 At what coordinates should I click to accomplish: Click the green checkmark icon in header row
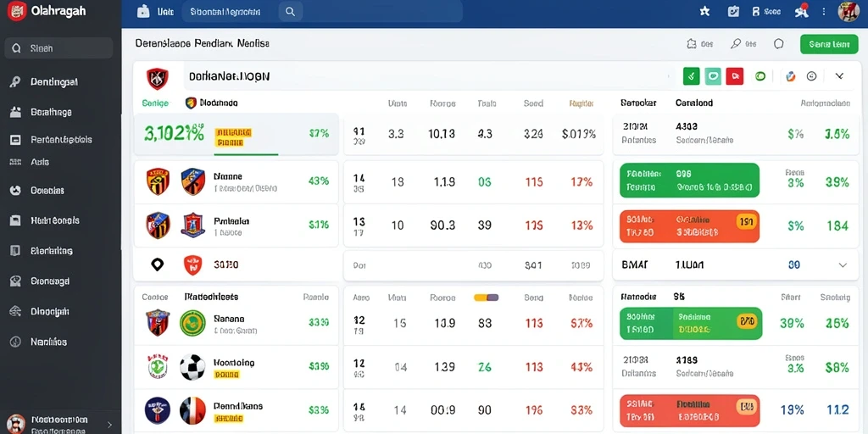[692, 76]
